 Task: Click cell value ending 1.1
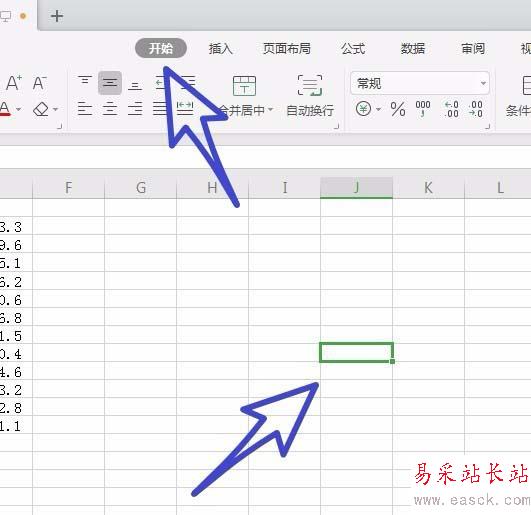coord(16,426)
